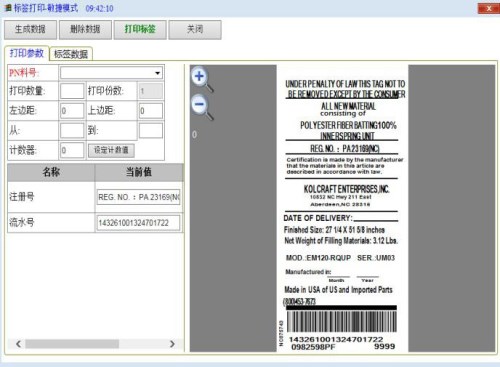Click the 生成数据 button
The height and width of the screenshot is (367, 500).
coord(30,30)
